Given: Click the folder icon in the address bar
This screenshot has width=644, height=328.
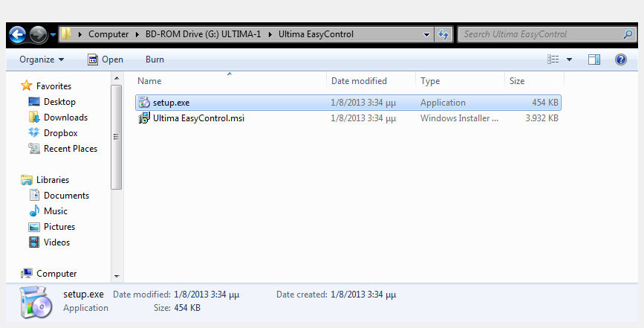Looking at the screenshot, I should click(x=66, y=34).
